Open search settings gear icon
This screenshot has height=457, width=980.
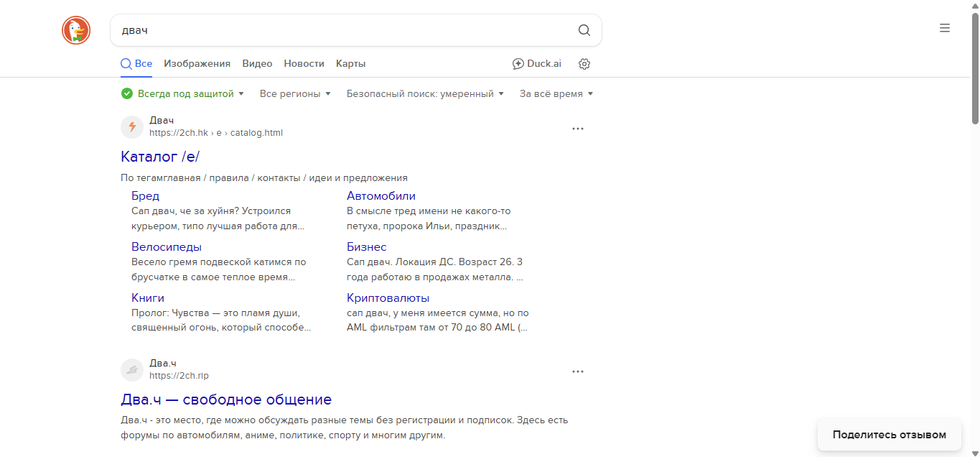584,64
